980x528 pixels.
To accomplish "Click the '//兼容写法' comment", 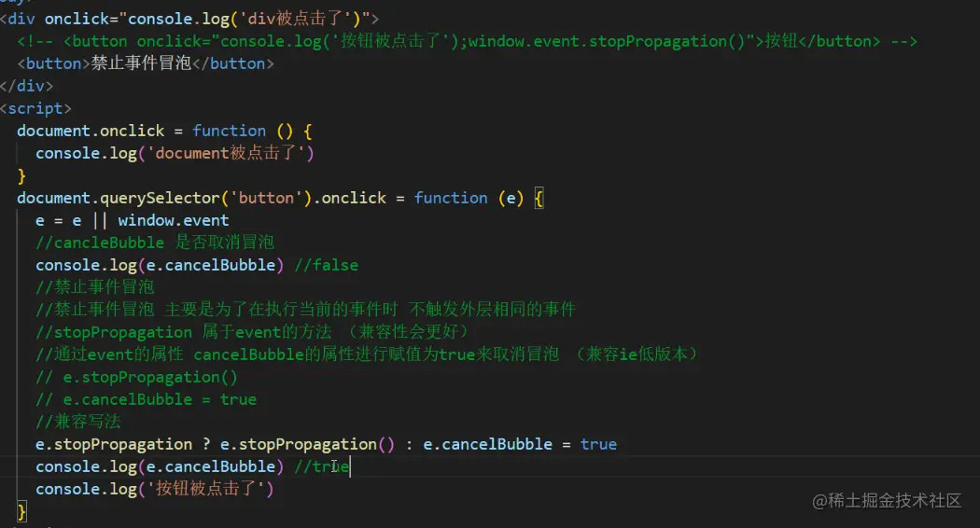I will (78, 421).
